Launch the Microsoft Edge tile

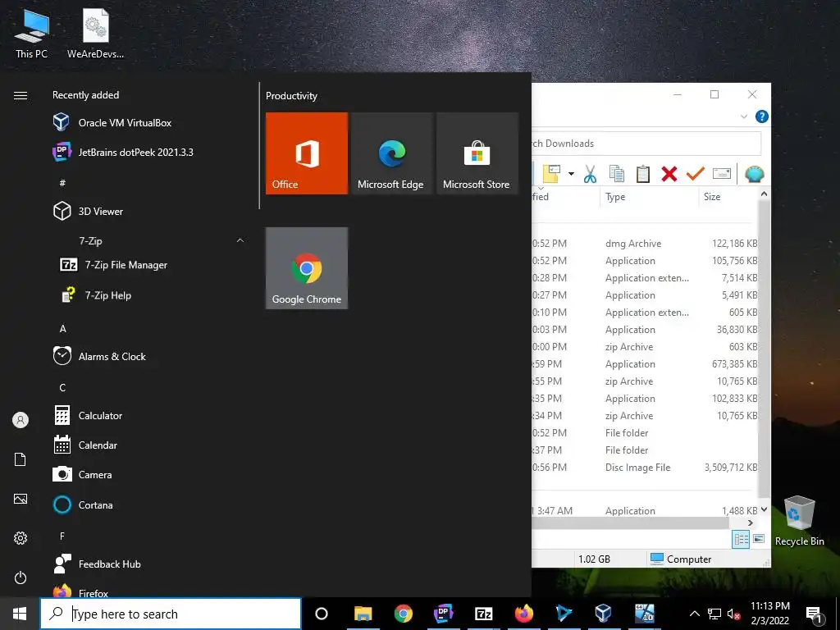tap(391, 153)
